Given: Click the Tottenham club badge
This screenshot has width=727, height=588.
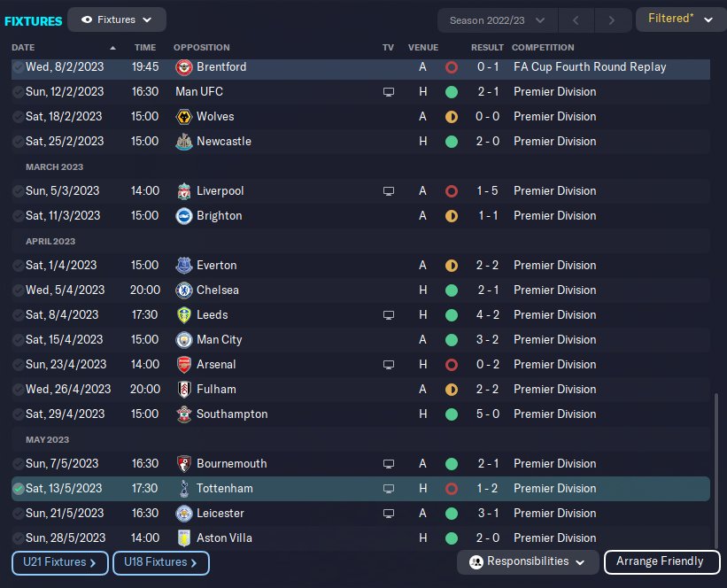Looking at the screenshot, I should coord(185,489).
